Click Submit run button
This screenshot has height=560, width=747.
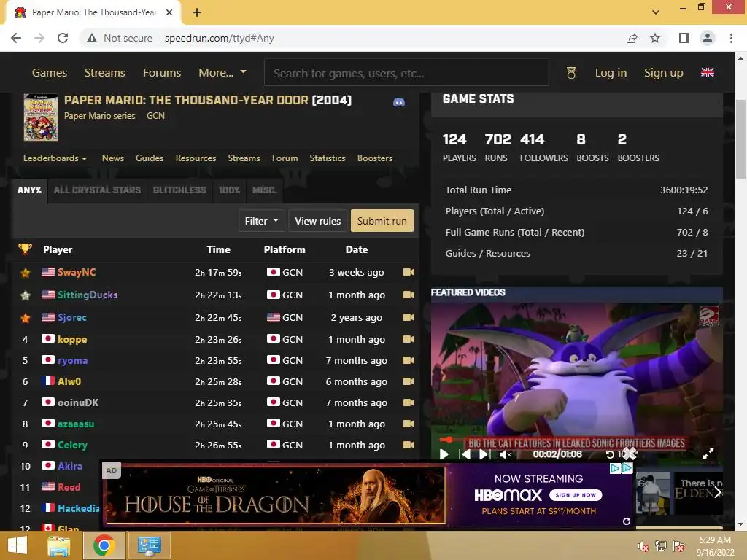(x=382, y=221)
